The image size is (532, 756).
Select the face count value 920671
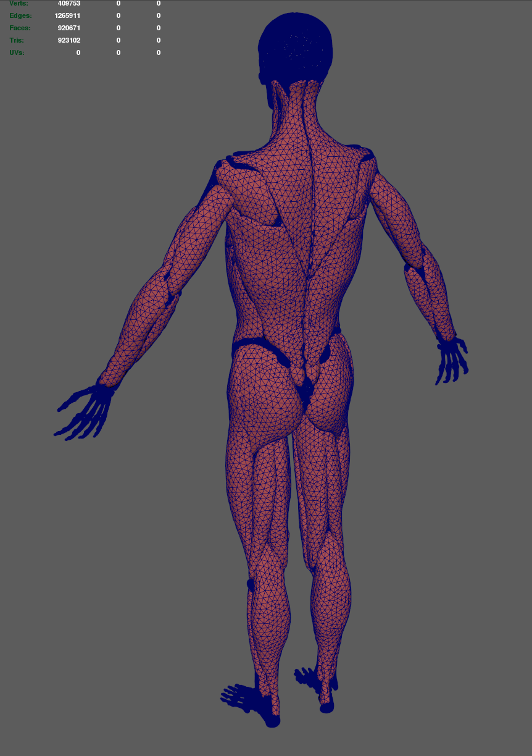coord(69,28)
